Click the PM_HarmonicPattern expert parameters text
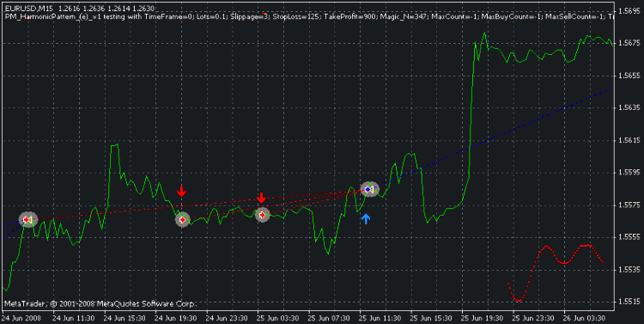The image size is (644, 324). tap(309, 16)
